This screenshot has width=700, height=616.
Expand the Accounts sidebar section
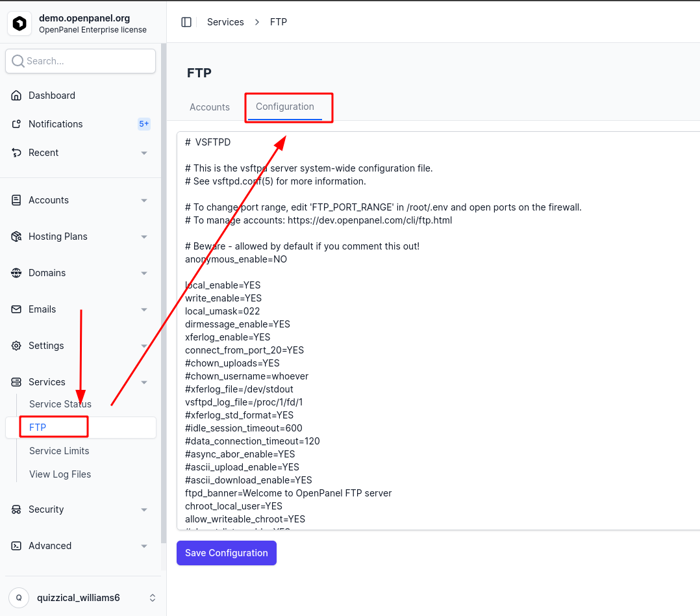point(81,200)
